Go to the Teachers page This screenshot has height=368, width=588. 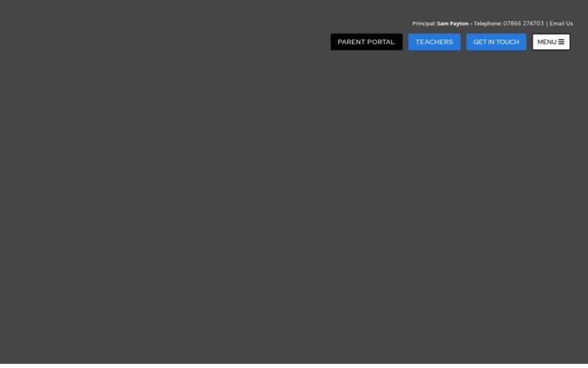coord(434,42)
